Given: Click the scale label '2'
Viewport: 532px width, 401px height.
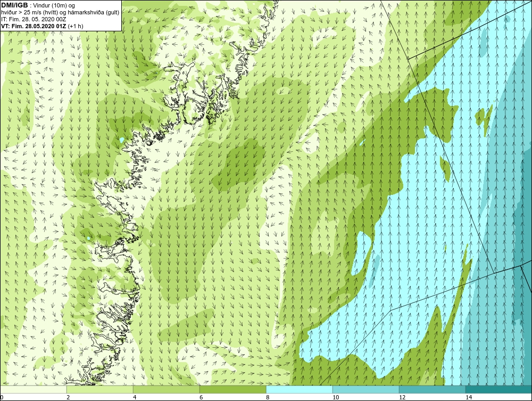Looking at the screenshot, I should pyautogui.click(x=68, y=397).
